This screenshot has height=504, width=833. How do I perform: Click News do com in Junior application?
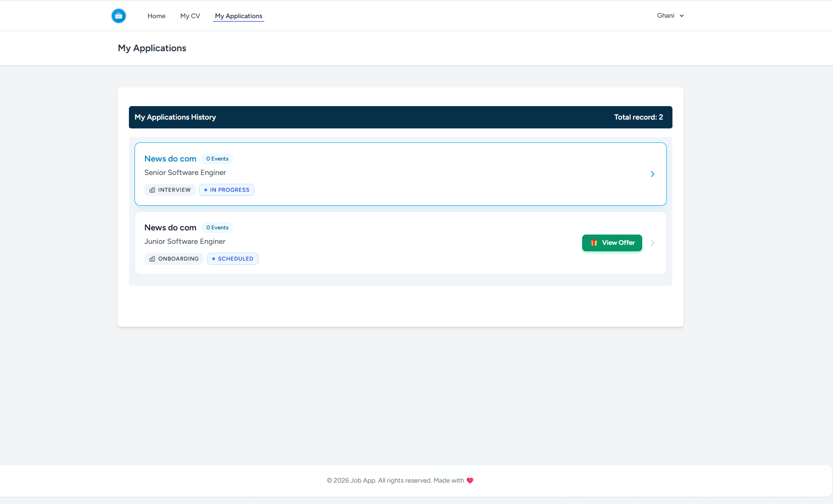coord(170,228)
